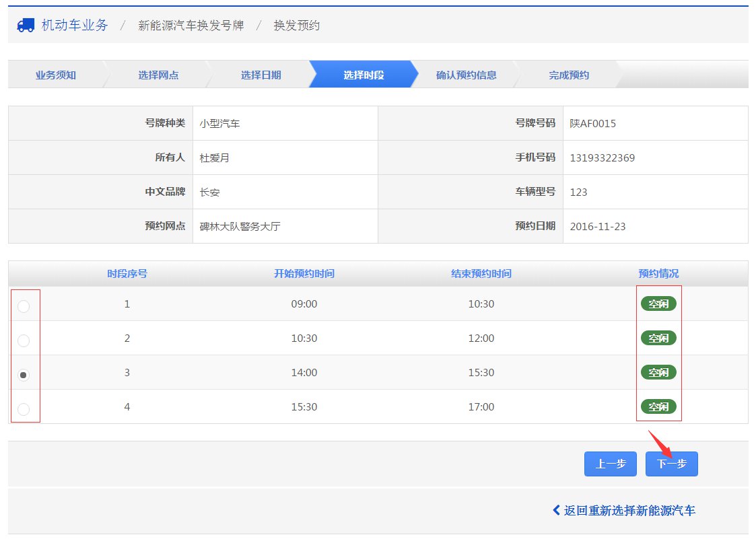Click the 空闲 status badge in row 3
Screen dimensions: 756x539
point(658,373)
